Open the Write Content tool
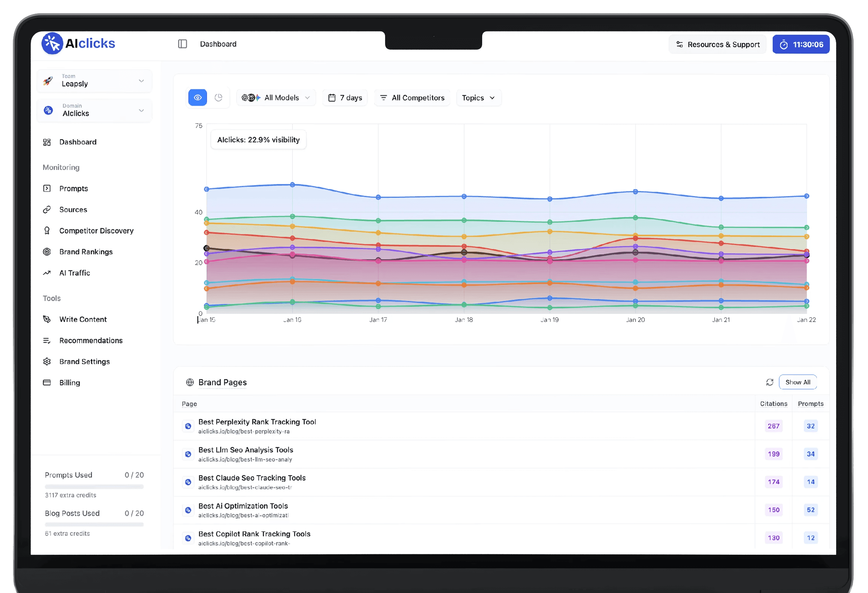 (83, 319)
